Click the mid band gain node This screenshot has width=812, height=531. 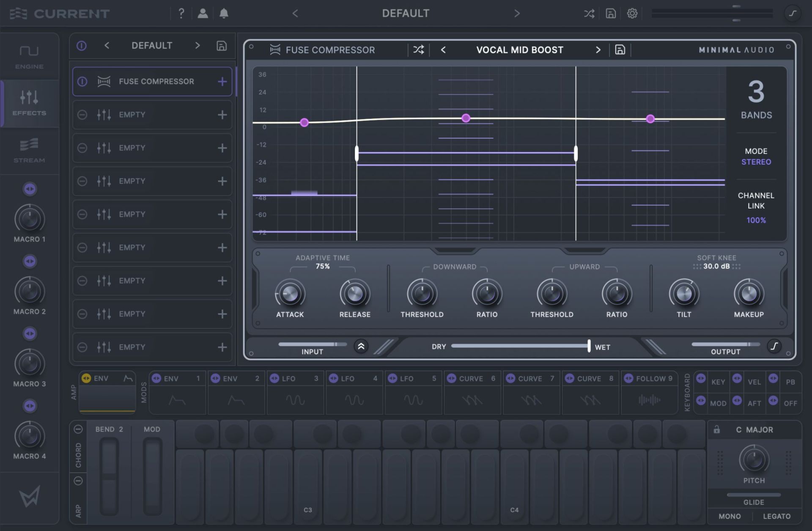[466, 118]
